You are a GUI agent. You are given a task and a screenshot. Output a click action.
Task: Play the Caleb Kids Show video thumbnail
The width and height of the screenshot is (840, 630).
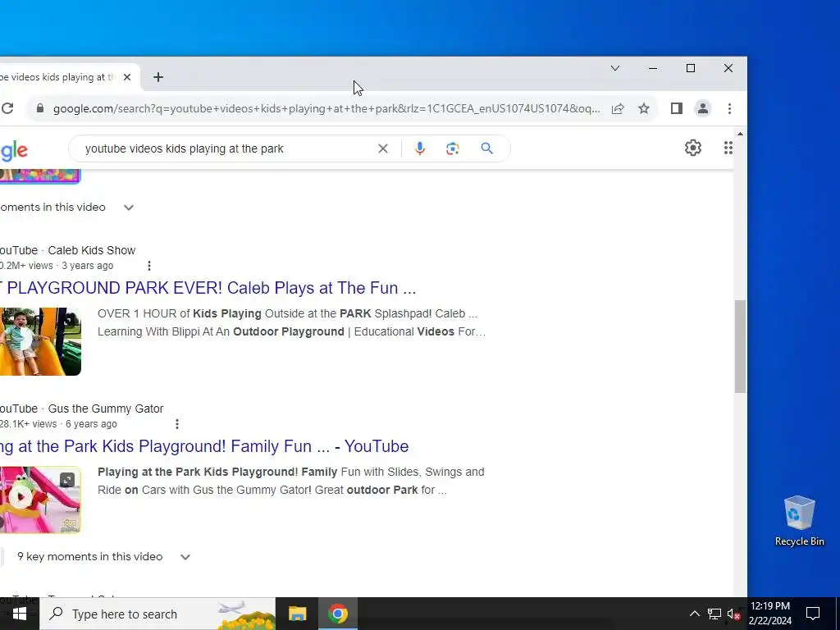pyautogui.click(x=40, y=341)
